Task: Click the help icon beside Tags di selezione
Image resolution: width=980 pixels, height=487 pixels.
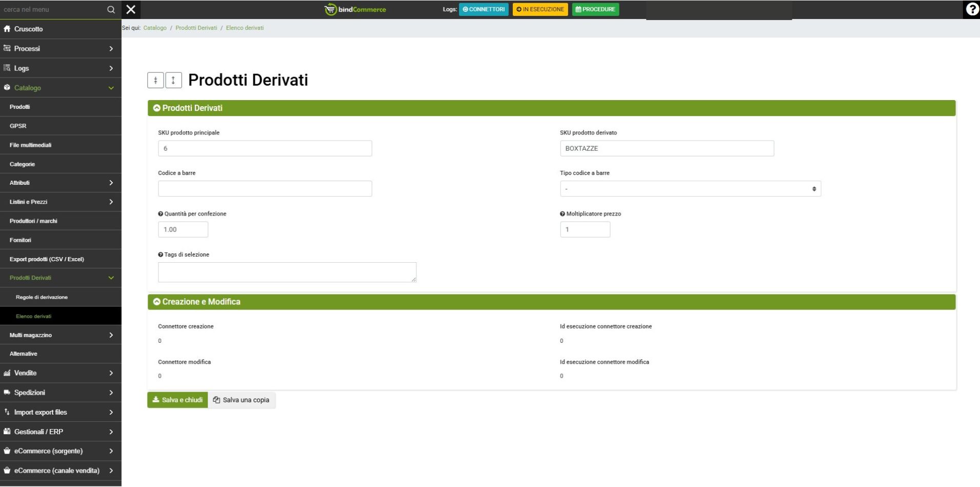Action: tap(161, 255)
